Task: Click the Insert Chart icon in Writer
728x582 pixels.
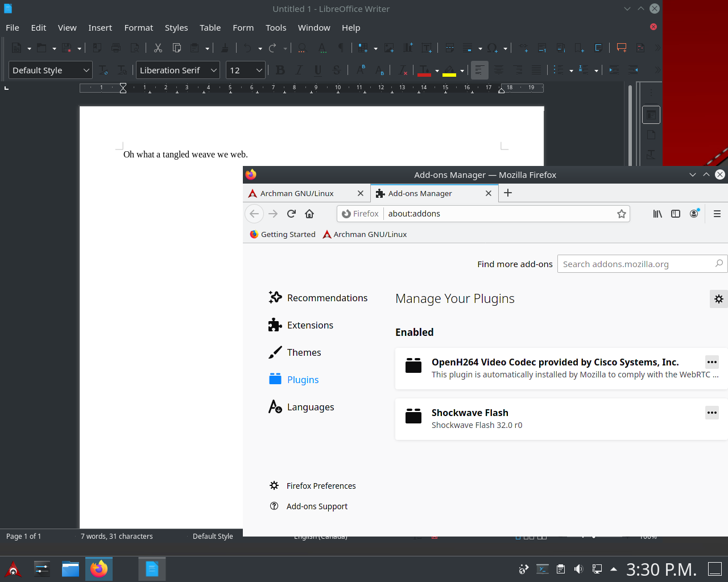Action: [x=408, y=48]
